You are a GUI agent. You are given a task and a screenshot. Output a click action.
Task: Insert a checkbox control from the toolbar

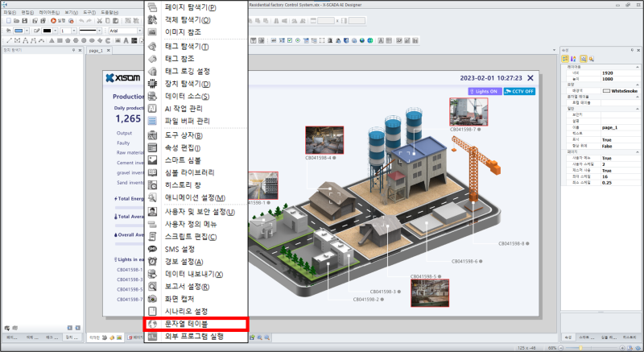[290, 40]
